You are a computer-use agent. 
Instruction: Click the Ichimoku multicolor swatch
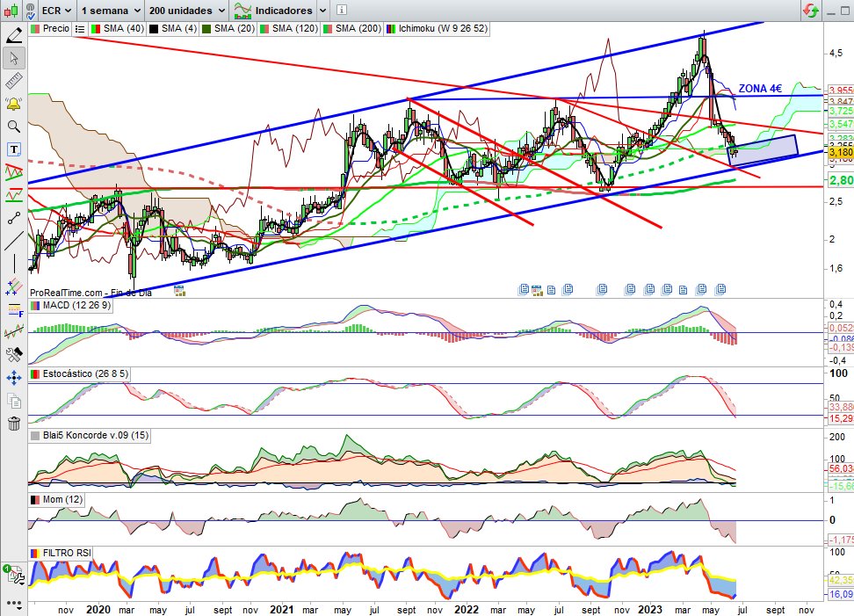[x=391, y=29]
